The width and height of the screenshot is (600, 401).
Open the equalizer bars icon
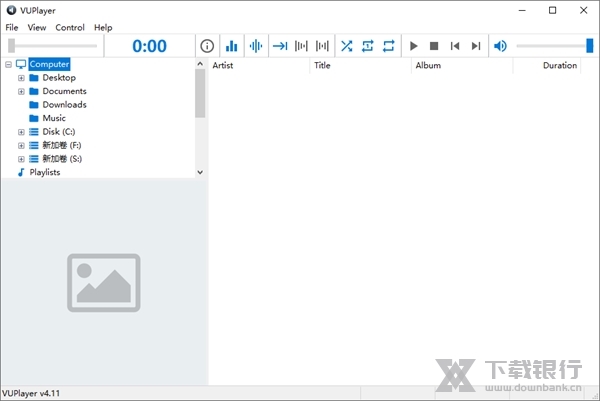coord(232,46)
